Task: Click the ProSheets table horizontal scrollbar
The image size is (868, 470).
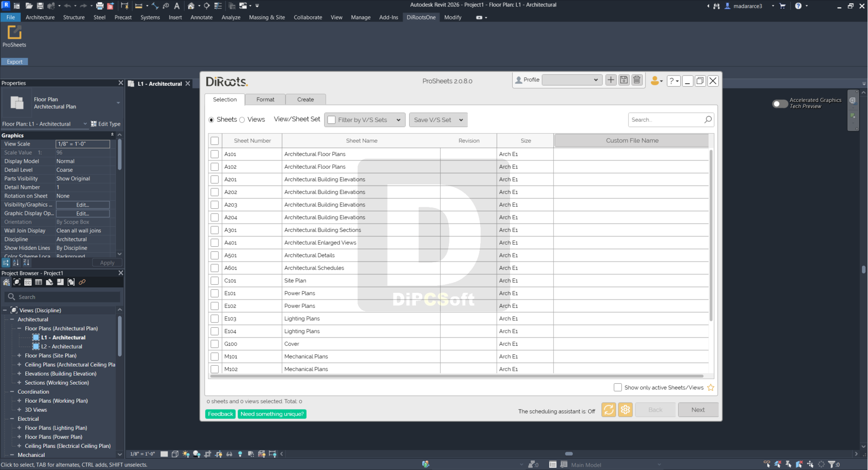Action: point(457,376)
